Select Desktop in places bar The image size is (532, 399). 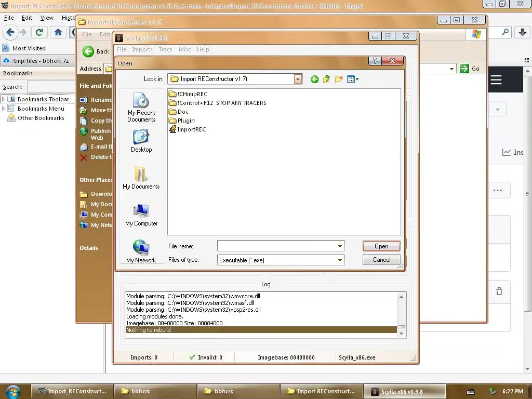[141, 141]
